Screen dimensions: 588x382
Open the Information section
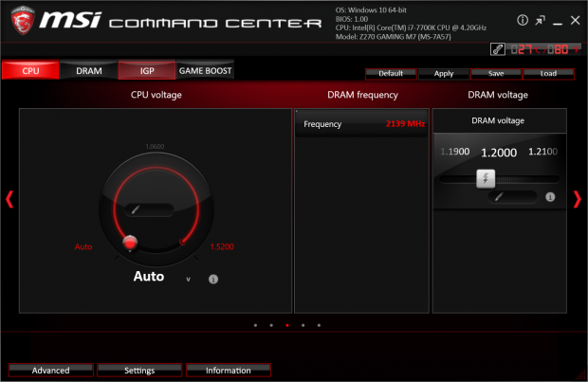tap(229, 370)
